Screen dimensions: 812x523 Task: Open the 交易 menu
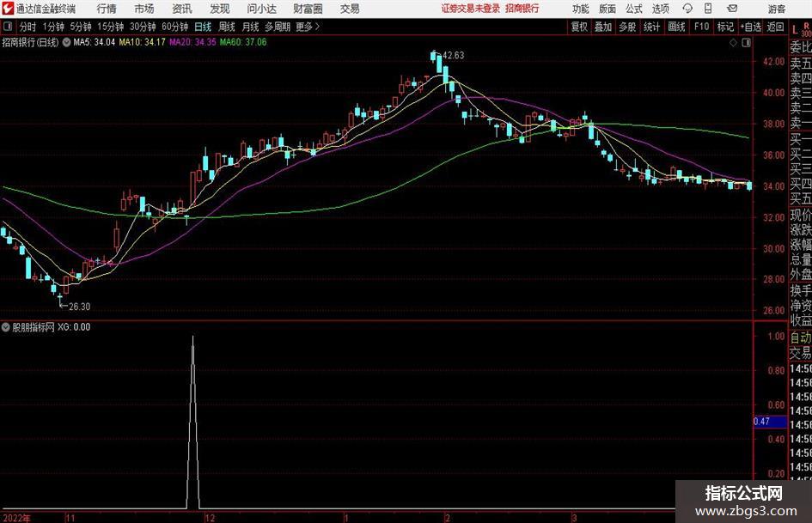[x=350, y=9]
